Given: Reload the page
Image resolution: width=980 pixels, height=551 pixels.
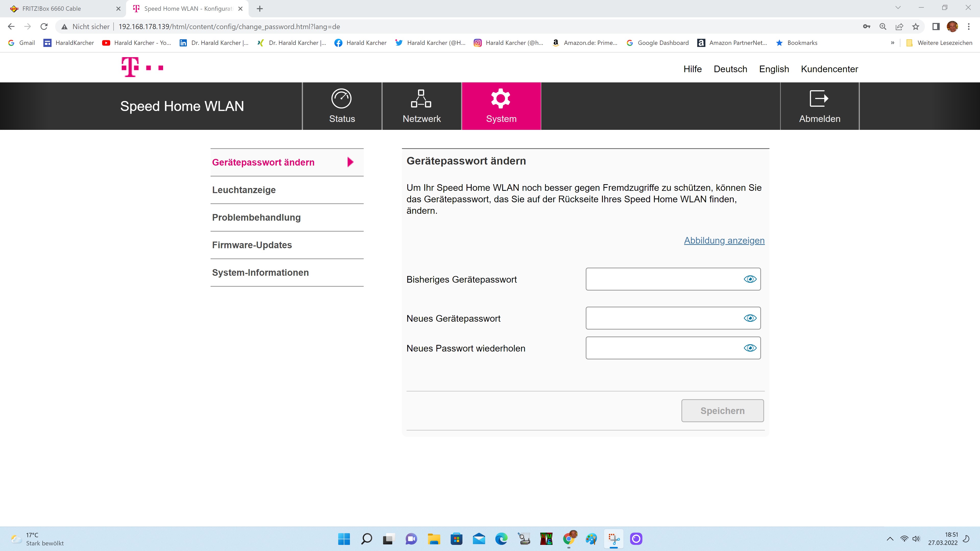Looking at the screenshot, I should pos(44,27).
